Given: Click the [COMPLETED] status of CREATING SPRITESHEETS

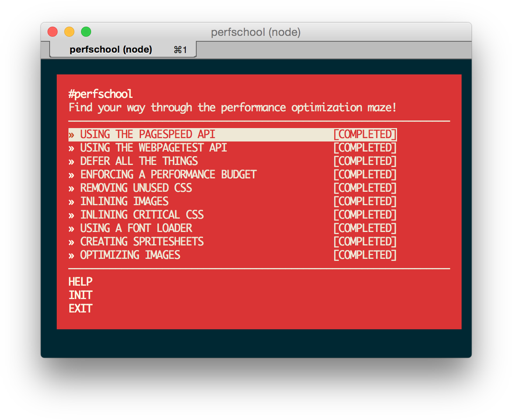Looking at the screenshot, I should tap(365, 241).
